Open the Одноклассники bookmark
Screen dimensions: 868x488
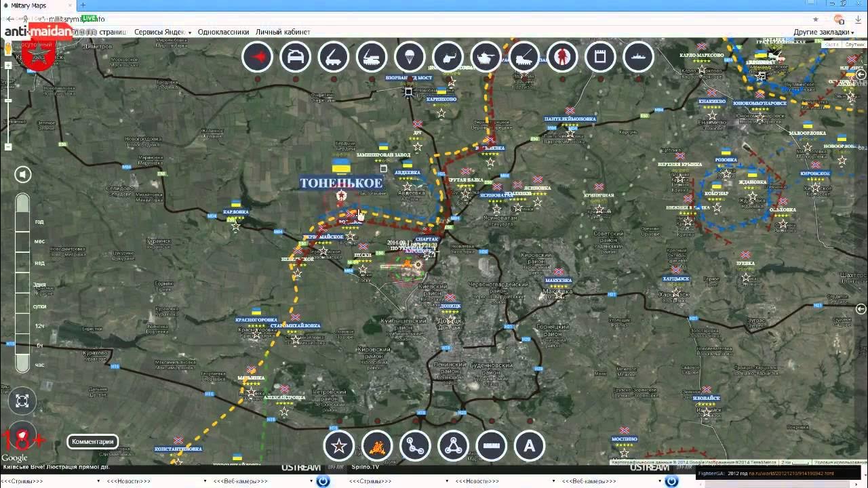click(223, 32)
